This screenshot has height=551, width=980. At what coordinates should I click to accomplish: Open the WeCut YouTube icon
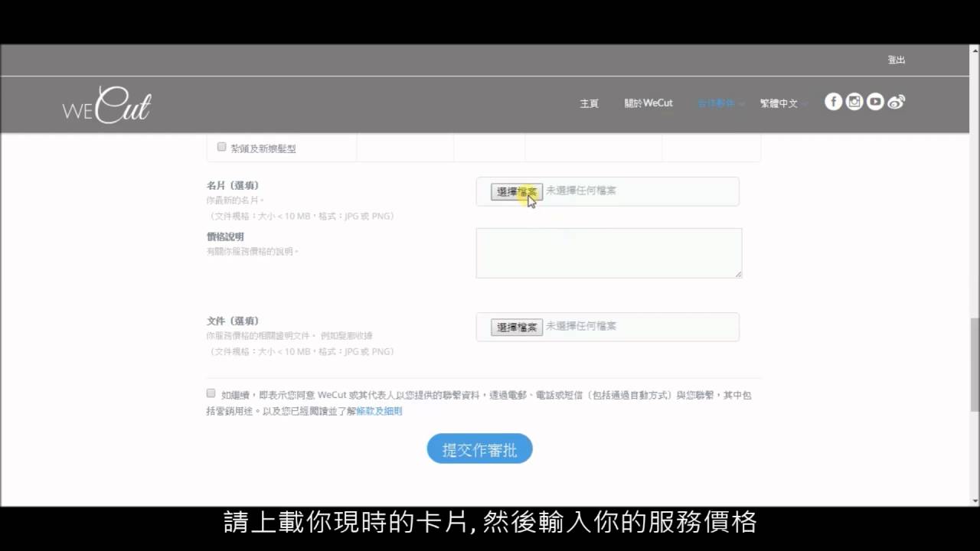click(875, 101)
